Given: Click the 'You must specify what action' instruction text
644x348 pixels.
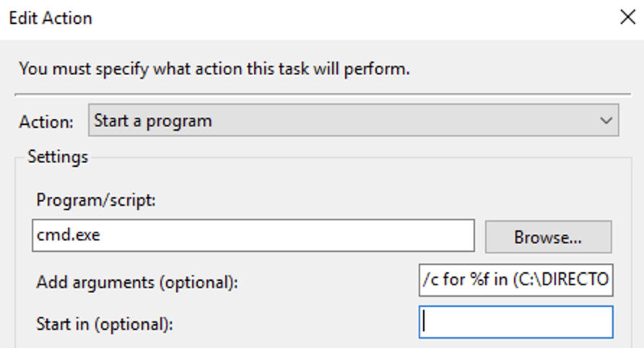Looking at the screenshot, I should click(x=214, y=69).
